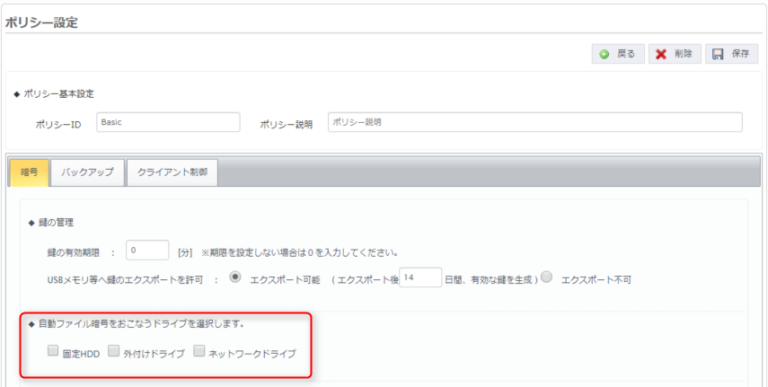Image resolution: width=768 pixels, height=387 pixels.
Task: Focus the ポリシー説明 input field
Action: click(x=535, y=122)
